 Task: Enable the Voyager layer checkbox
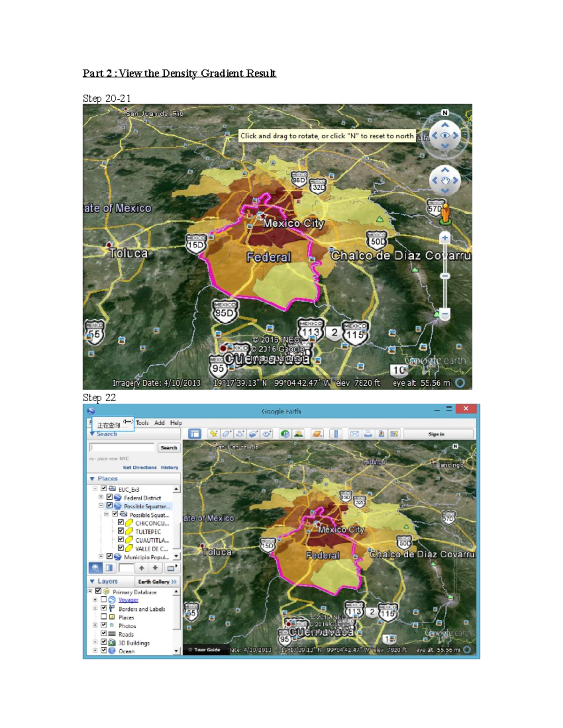tap(104, 600)
